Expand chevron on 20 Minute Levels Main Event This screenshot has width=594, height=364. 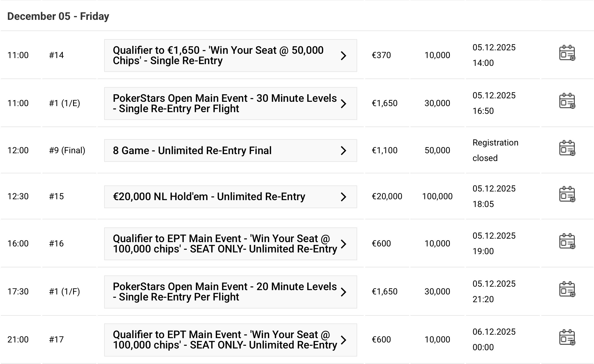pyautogui.click(x=343, y=292)
